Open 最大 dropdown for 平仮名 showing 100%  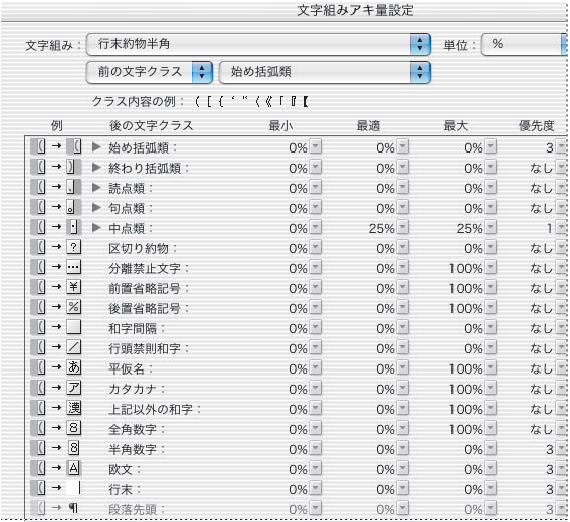coord(491,368)
